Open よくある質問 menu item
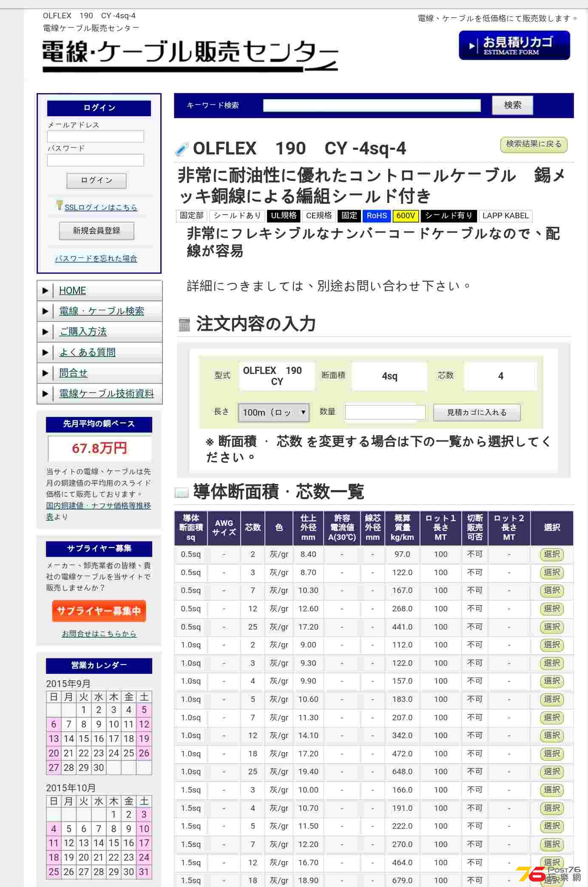This screenshot has width=588, height=887. [x=87, y=352]
